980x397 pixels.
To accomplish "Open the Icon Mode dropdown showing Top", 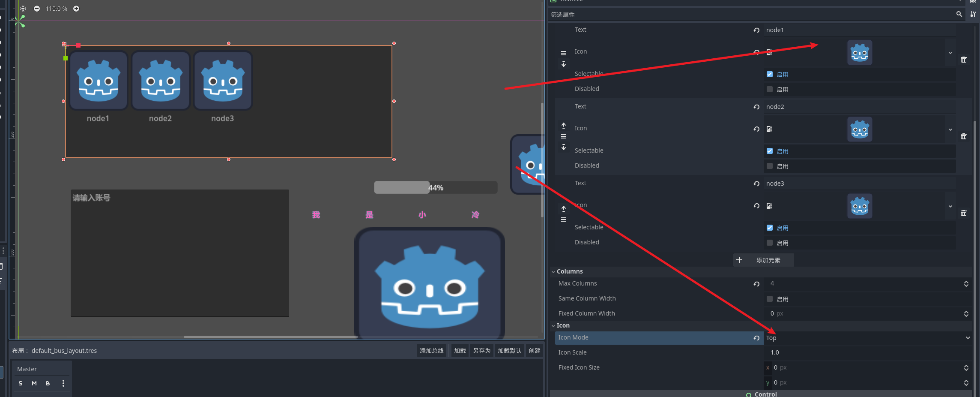I will (868, 338).
